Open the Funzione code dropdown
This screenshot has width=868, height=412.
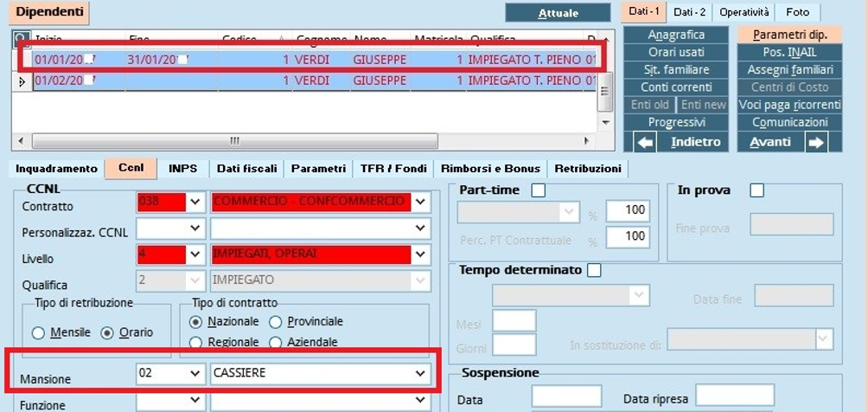(195, 399)
